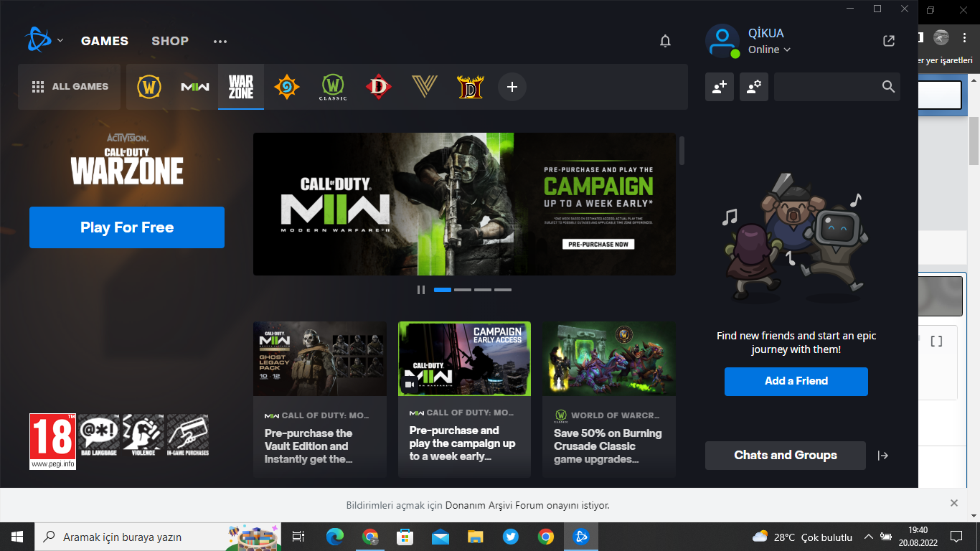Image resolution: width=980 pixels, height=551 pixels.
Task: Open the SHOP tab
Action: pos(170,41)
